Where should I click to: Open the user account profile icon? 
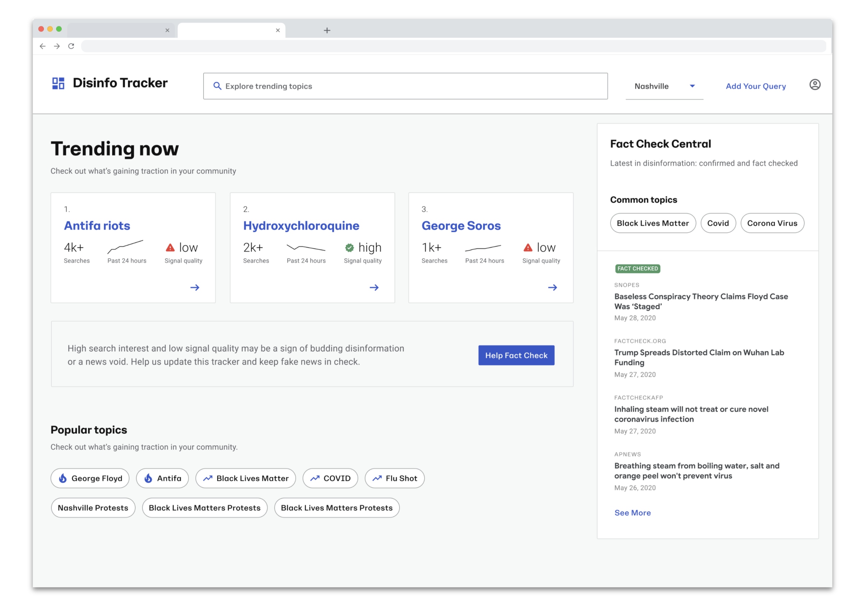click(814, 84)
